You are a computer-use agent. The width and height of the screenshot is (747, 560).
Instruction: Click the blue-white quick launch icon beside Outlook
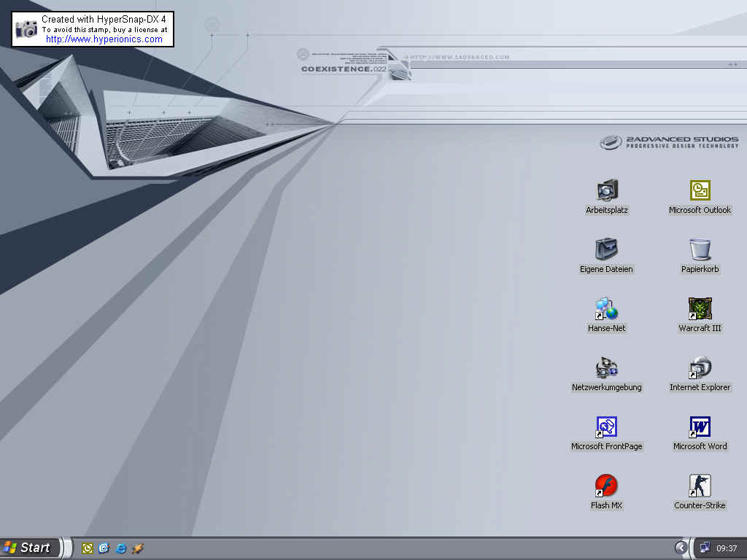pyautogui.click(x=104, y=548)
